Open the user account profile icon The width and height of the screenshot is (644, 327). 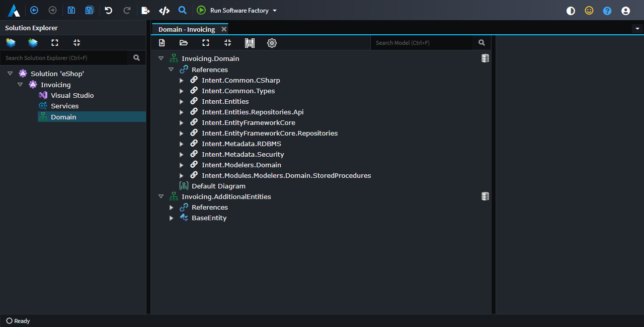pyautogui.click(x=625, y=11)
